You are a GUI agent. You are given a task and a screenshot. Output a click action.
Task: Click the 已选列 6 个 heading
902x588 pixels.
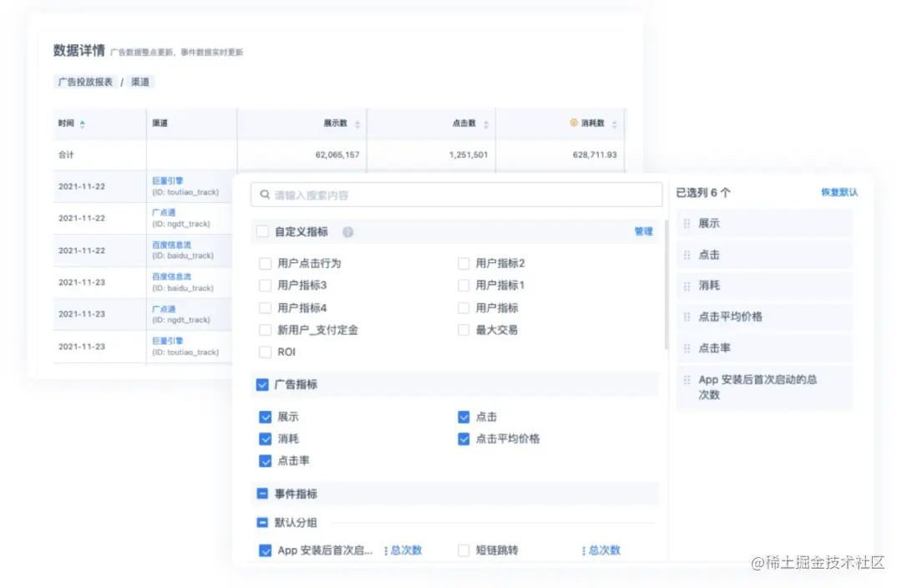[703, 193]
